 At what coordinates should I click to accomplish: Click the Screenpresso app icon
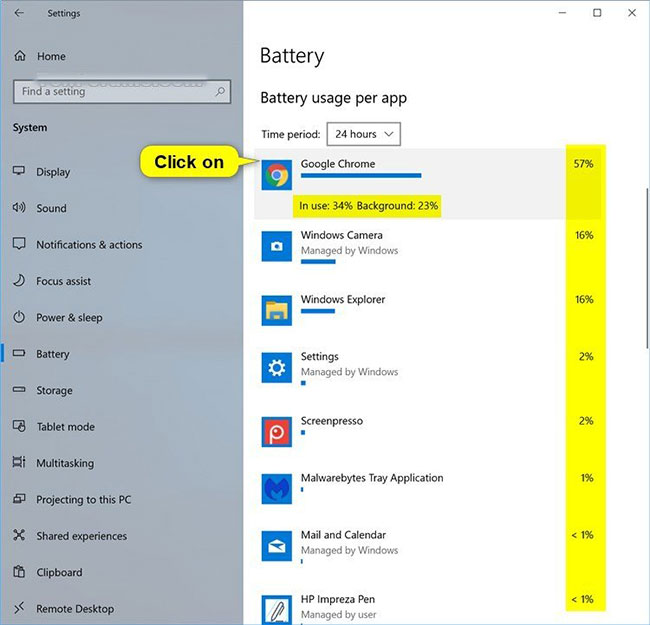click(x=276, y=432)
